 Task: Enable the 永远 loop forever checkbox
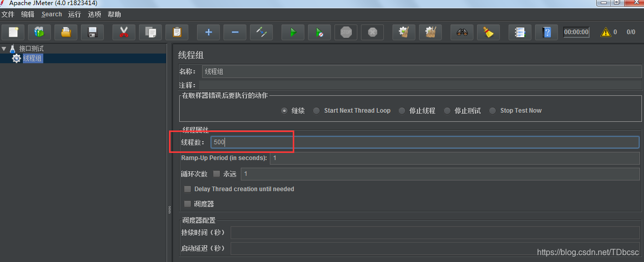216,174
